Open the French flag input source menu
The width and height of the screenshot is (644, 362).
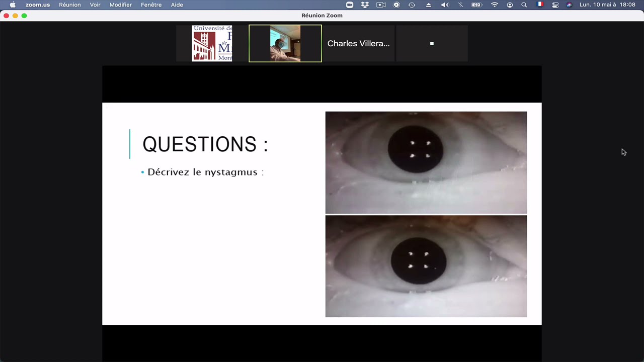[540, 5]
